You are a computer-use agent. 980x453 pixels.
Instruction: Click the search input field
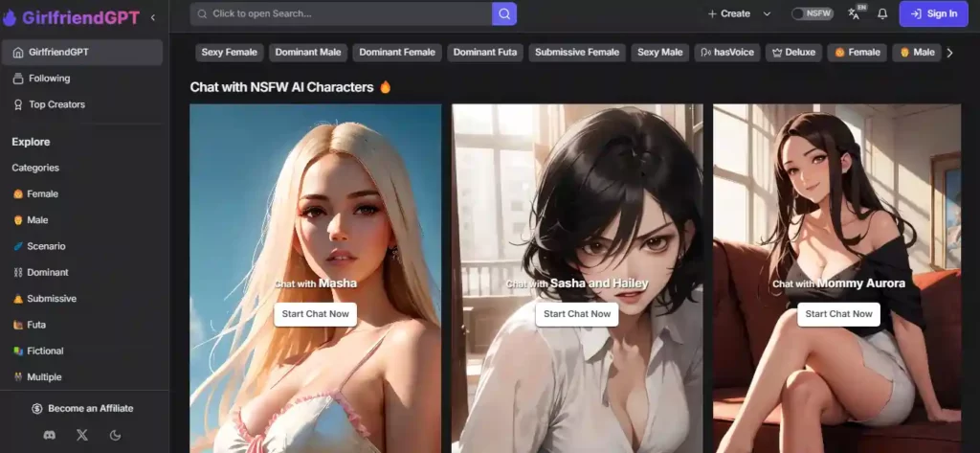342,13
